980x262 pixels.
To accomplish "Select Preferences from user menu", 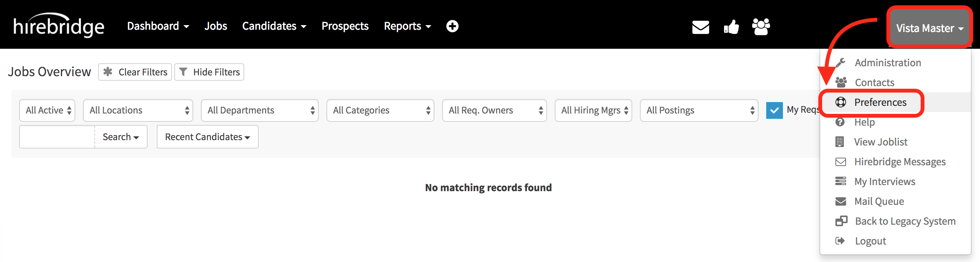I will click(880, 102).
